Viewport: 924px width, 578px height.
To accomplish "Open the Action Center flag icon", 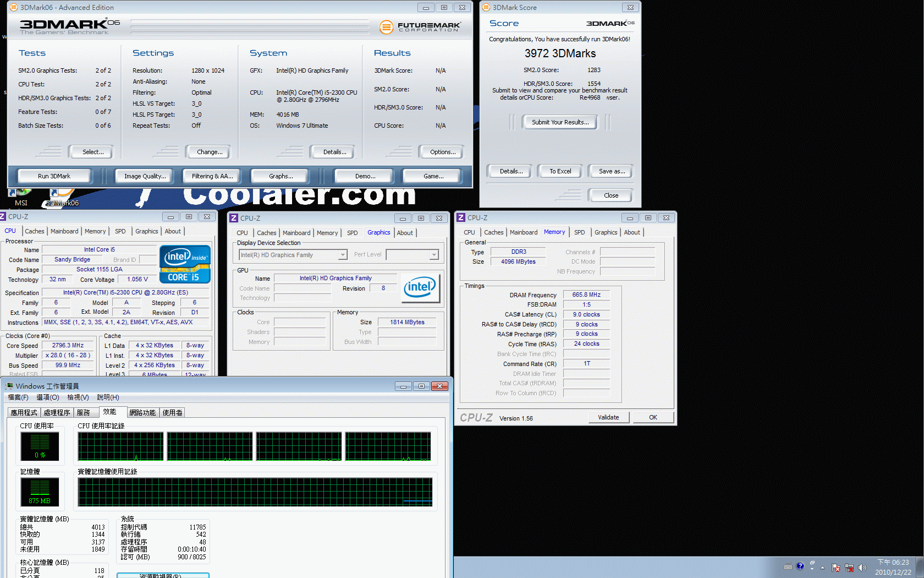I will (836, 568).
